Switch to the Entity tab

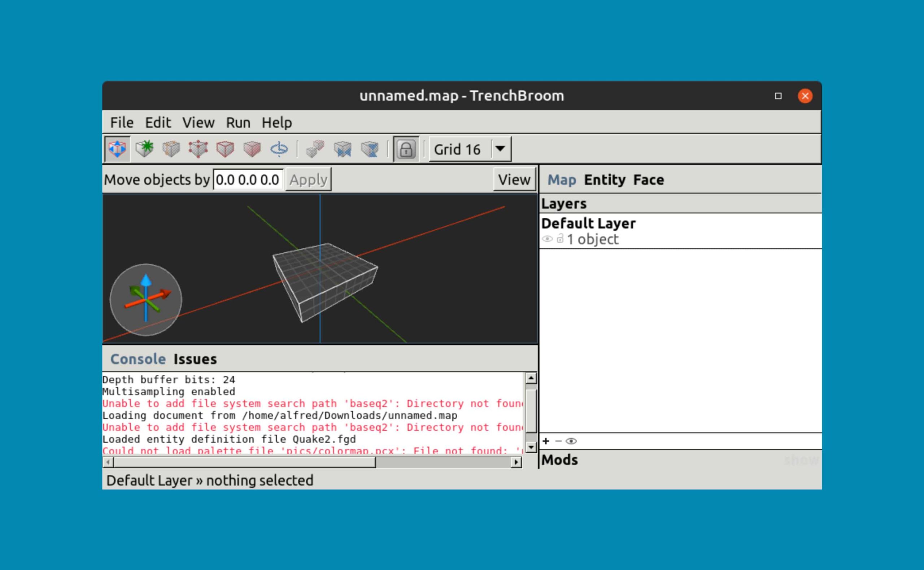click(605, 179)
